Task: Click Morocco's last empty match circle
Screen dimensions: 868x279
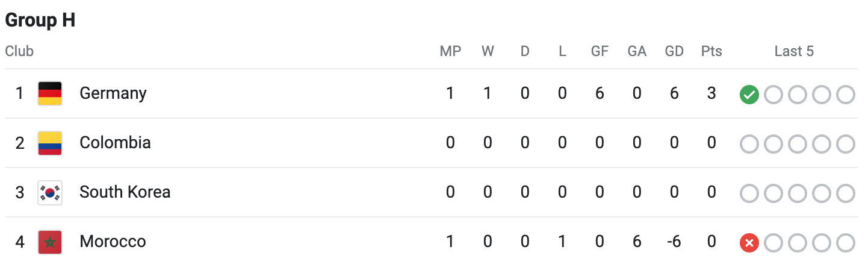Action: [x=846, y=243]
